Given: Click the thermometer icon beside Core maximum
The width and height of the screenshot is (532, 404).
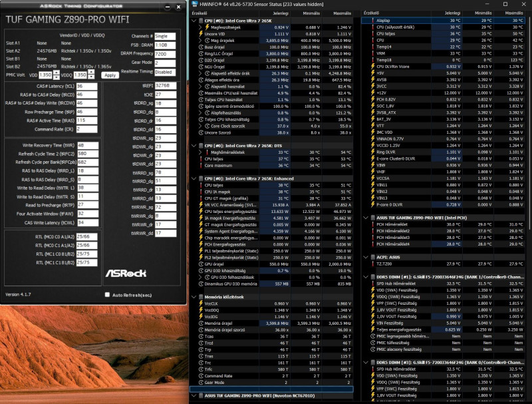Looking at the screenshot, I should coord(201,165).
